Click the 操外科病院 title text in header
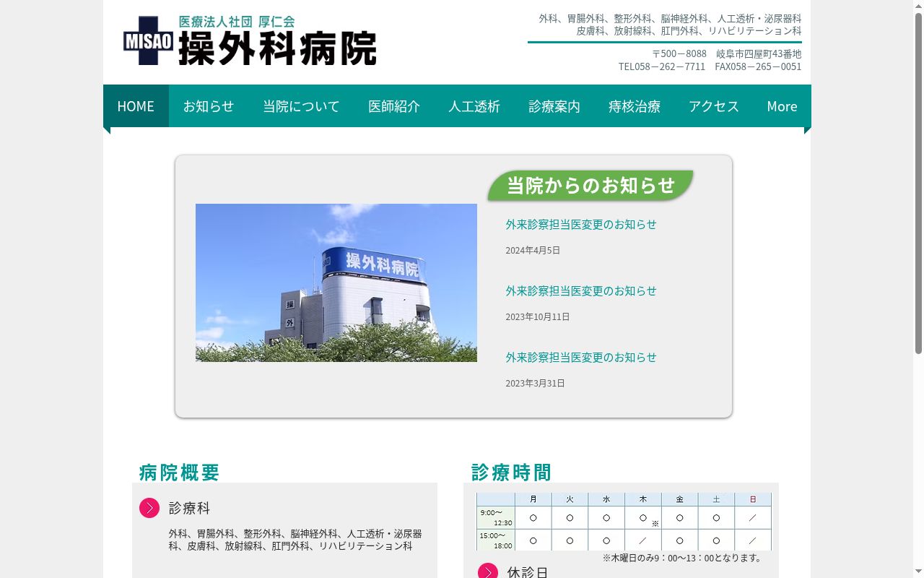This screenshot has width=924, height=578. (277, 49)
